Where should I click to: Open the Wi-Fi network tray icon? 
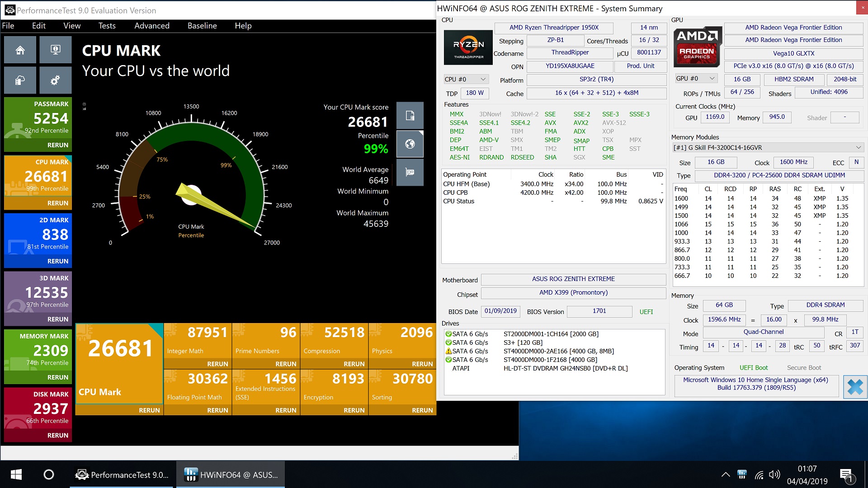(x=759, y=474)
